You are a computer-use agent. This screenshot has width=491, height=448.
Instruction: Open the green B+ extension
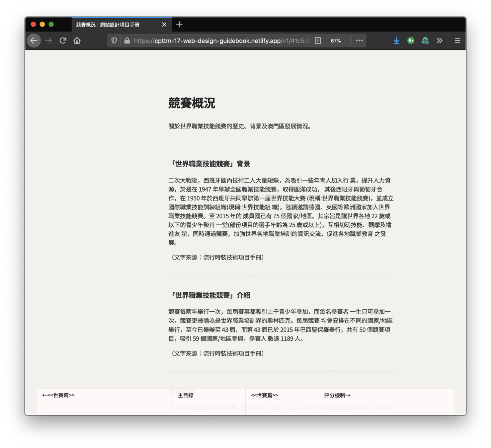411,41
